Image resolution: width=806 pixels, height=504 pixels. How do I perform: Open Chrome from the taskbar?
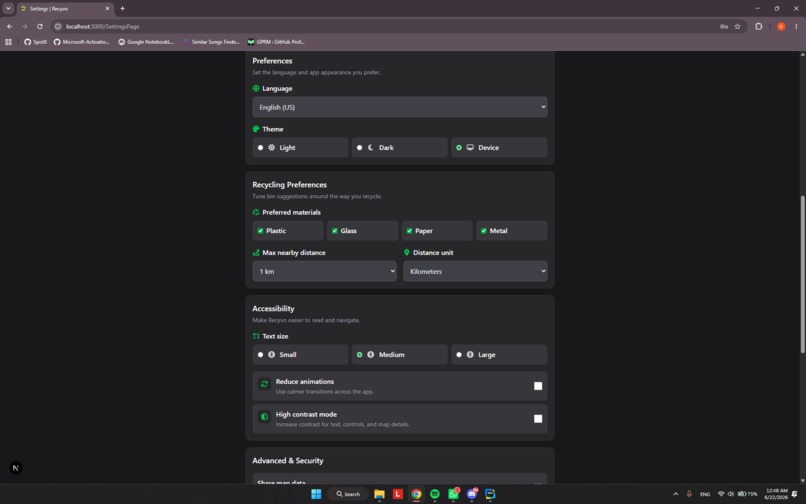click(416, 494)
